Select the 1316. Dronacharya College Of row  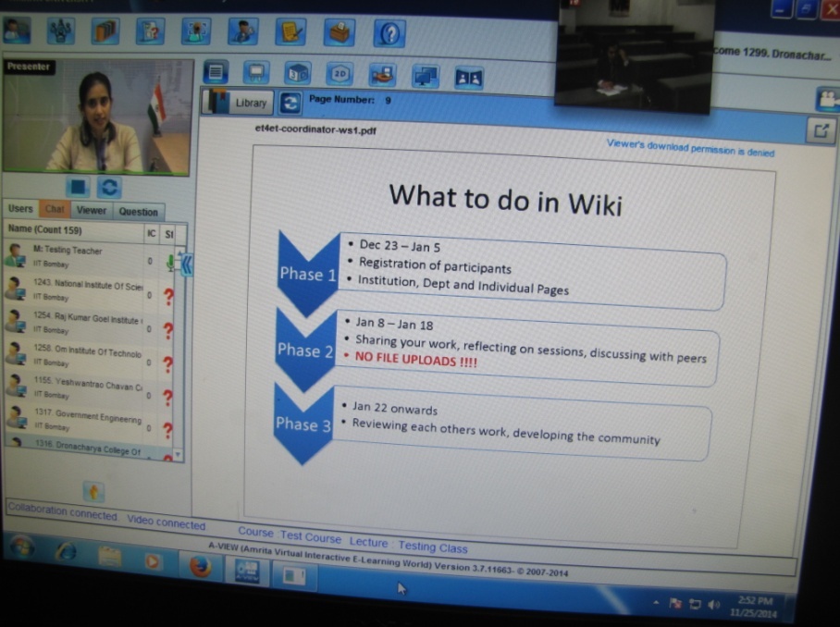[x=90, y=449]
